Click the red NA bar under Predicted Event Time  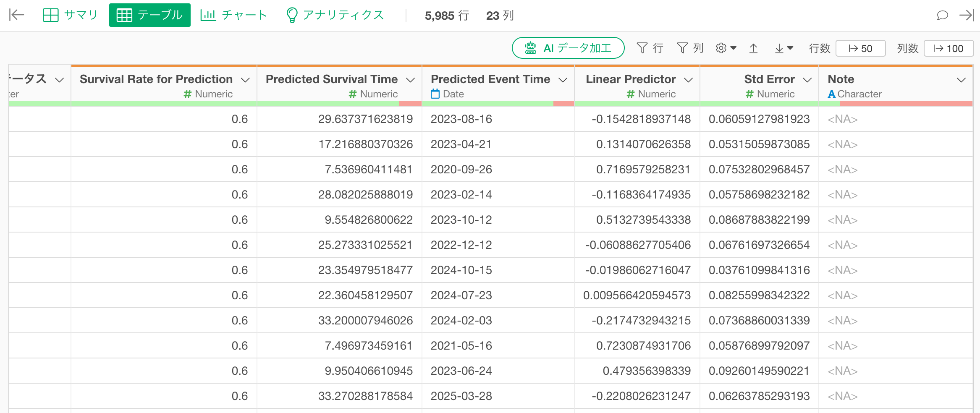563,103
